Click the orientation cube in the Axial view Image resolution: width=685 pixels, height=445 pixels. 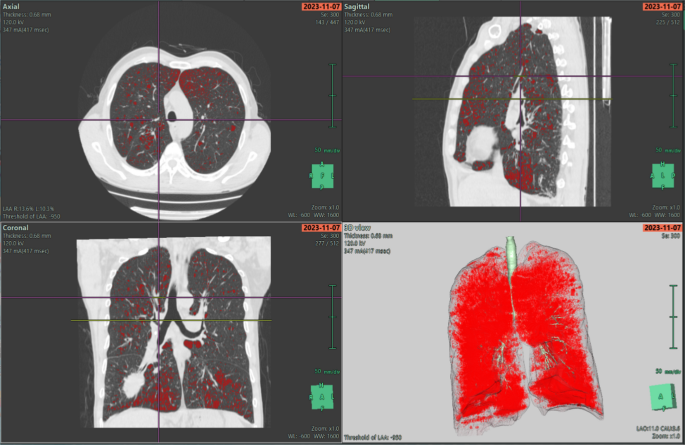click(322, 176)
